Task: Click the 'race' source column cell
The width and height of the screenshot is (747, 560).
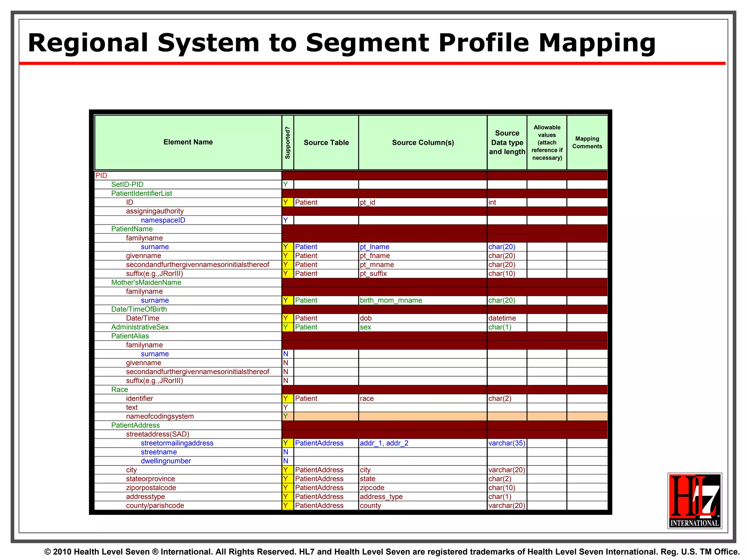Action: click(423, 398)
